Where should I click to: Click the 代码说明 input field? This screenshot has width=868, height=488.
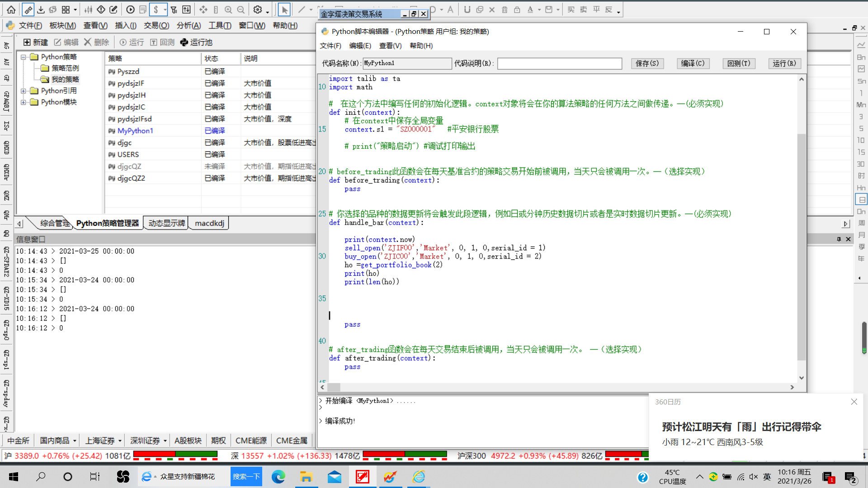point(559,63)
